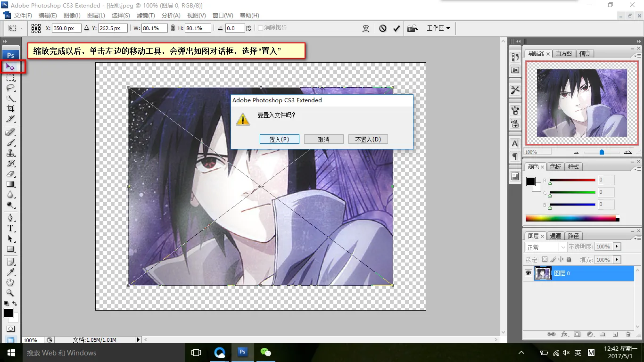Open the Color panel options menu
This screenshot has height=362, width=644.
tap(637, 168)
